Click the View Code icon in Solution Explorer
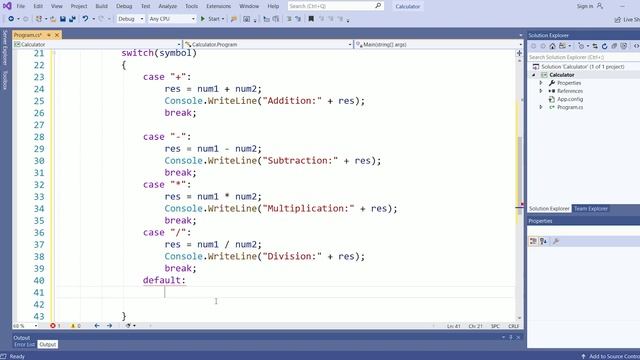 pyautogui.click(x=636, y=46)
